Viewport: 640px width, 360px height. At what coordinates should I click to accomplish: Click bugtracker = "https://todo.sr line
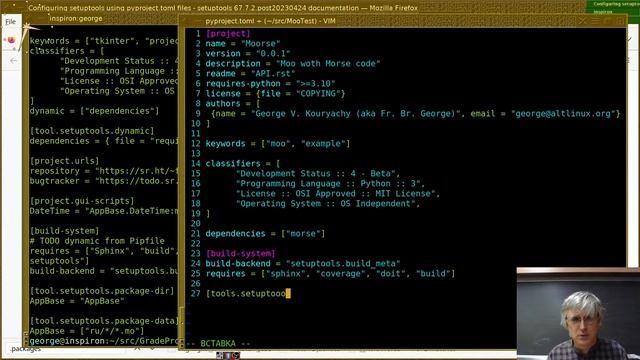click(104, 181)
